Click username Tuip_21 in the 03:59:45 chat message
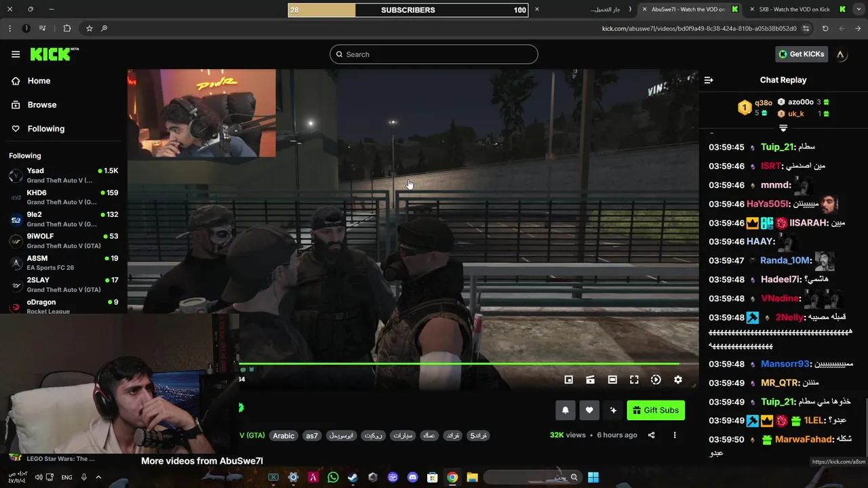 [777, 147]
